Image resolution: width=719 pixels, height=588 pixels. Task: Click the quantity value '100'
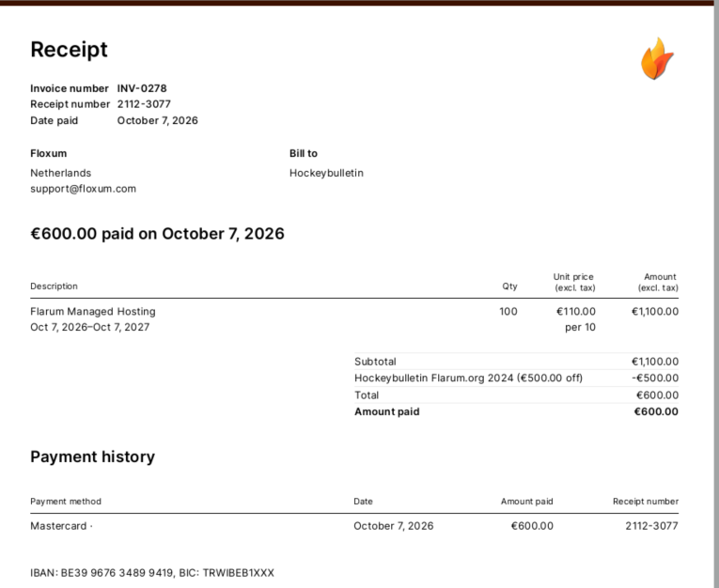pyautogui.click(x=508, y=311)
